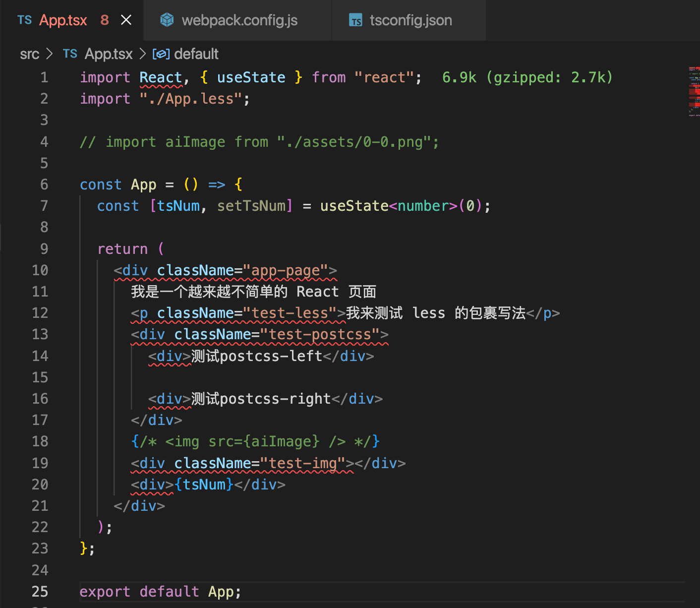The width and height of the screenshot is (700, 608).
Task: Click the problems count 8 on App.tsx tab
Action: [105, 20]
